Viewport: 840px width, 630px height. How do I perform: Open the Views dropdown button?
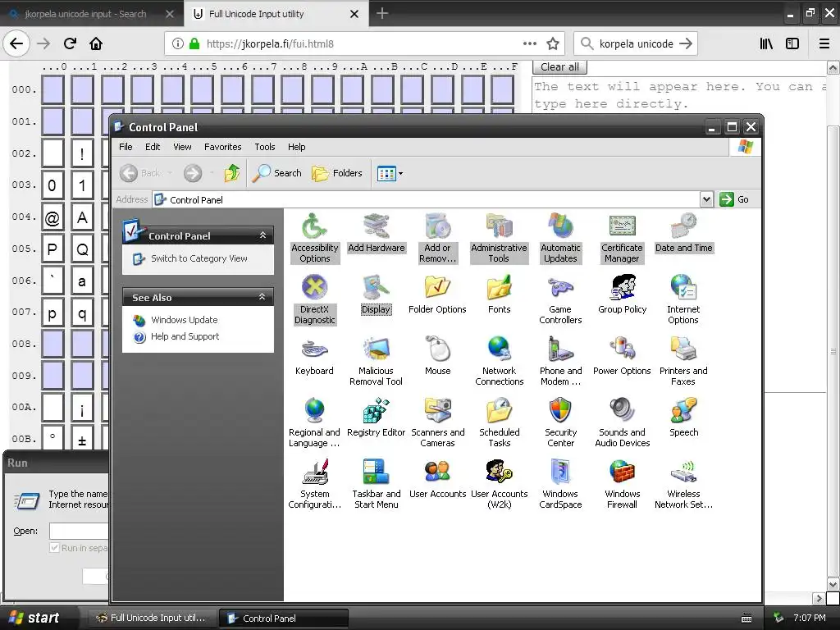pos(390,173)
